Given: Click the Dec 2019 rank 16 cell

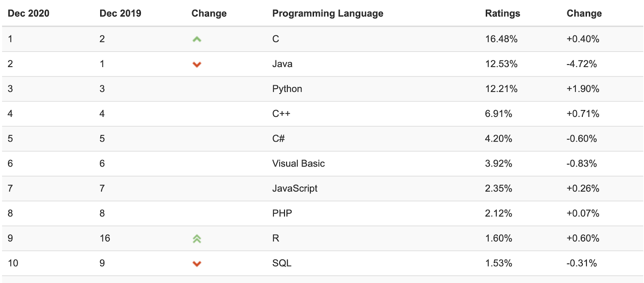Looking at the screenshot, I should (x=105, y=238).
